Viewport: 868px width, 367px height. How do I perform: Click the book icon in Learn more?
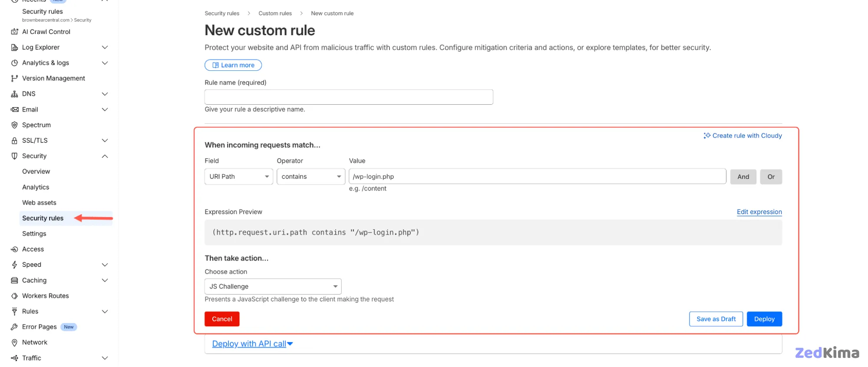[x=215, y=65]
